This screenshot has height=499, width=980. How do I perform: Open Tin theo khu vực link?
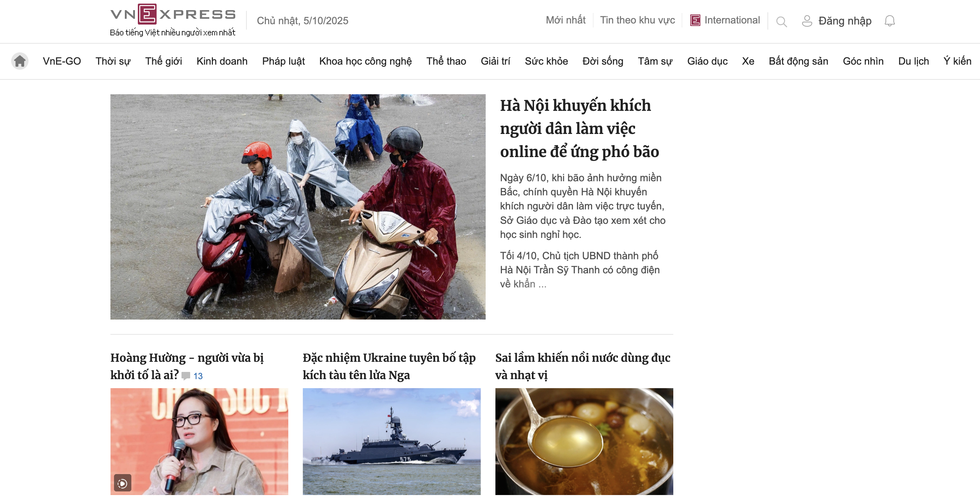[637, 20]
